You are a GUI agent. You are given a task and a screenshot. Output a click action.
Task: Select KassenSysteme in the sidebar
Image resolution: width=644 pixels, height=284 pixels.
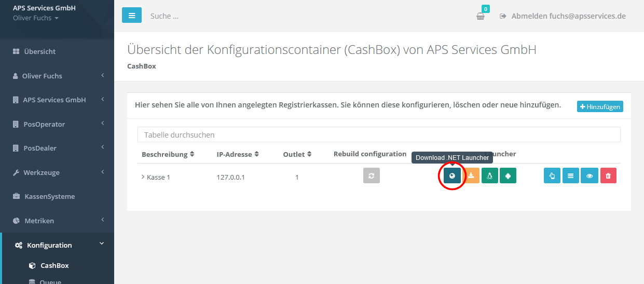click(49, 196)
